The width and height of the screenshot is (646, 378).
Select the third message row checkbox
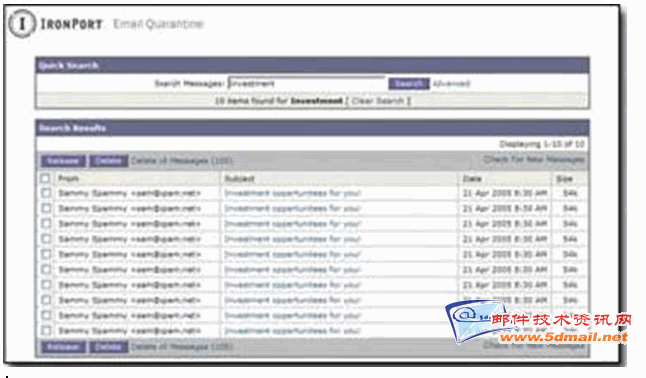coord(46,223)
